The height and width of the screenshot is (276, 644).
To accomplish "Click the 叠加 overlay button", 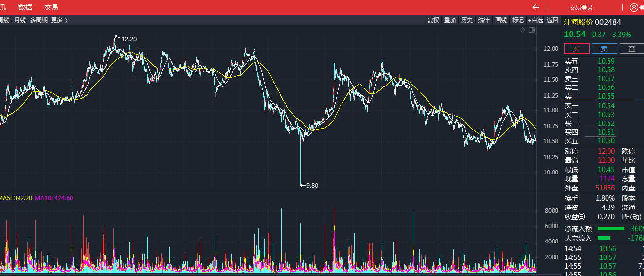I will tap(450, 20).
